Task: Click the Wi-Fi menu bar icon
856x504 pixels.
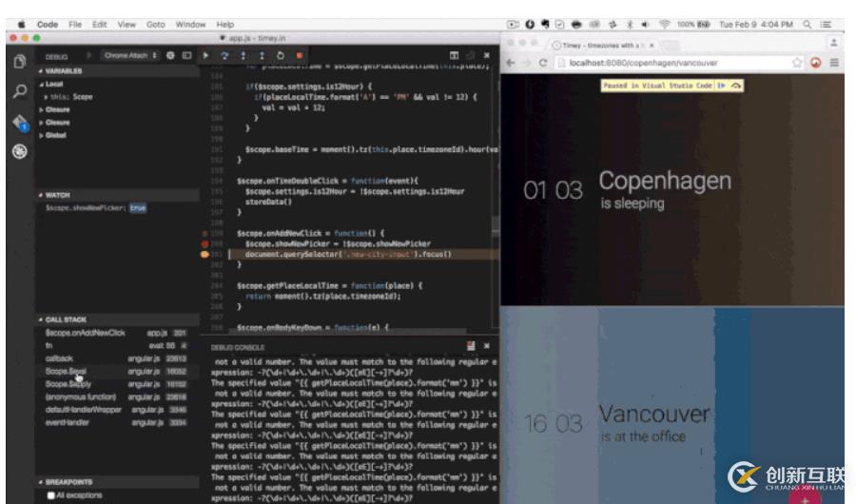Action: pyautogui.click(x=665, y=25)
